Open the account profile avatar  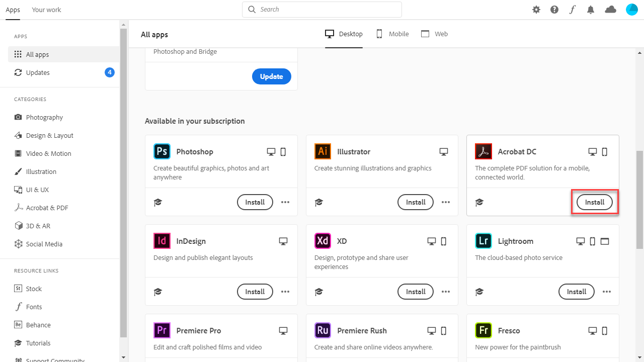click(632, 10)
